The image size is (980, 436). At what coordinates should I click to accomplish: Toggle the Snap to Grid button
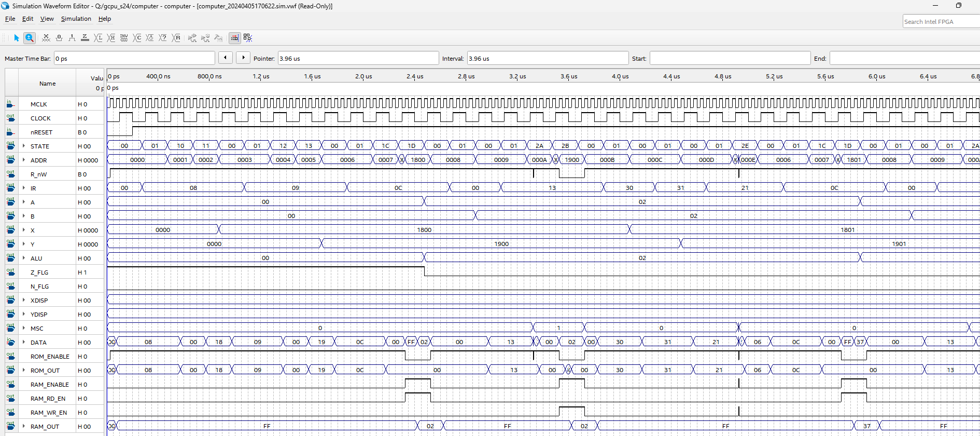coord(248,38)
